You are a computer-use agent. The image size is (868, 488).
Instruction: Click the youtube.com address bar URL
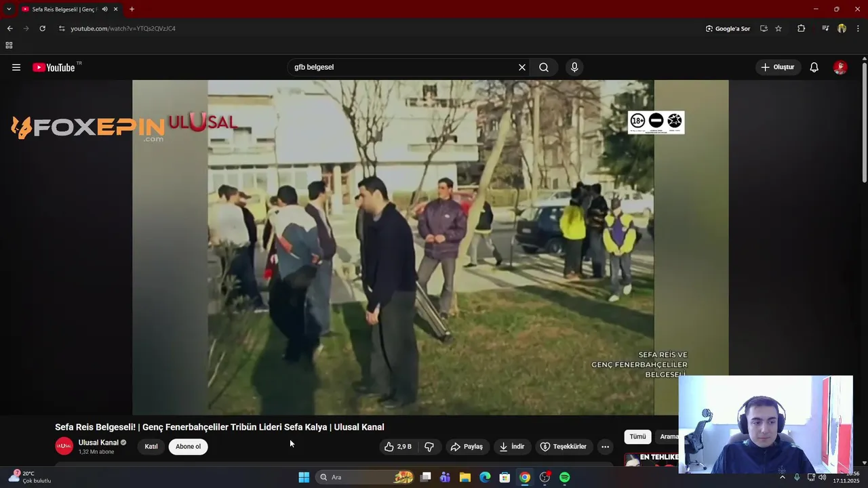point(123,28)
